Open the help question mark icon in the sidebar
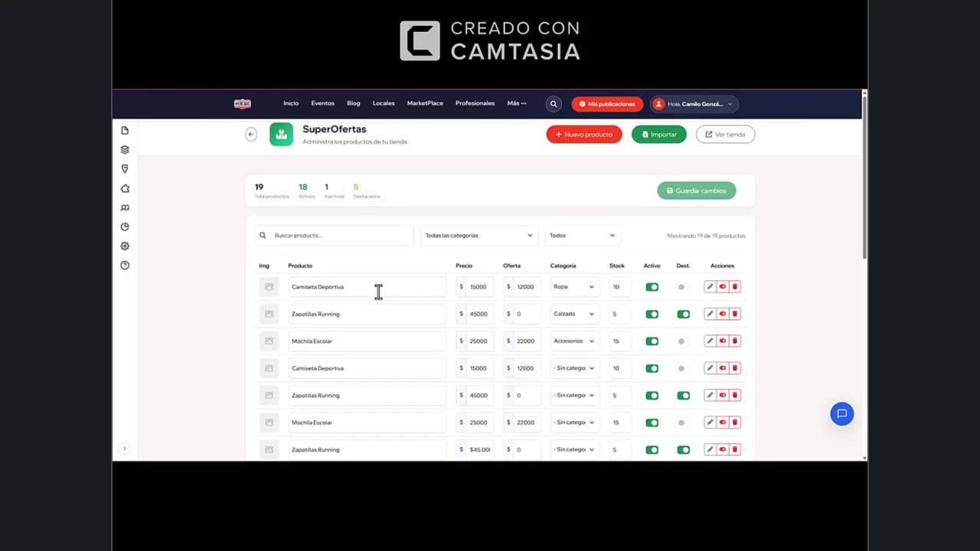This screenshot has height=551, width=980. [x=125, y=265]
